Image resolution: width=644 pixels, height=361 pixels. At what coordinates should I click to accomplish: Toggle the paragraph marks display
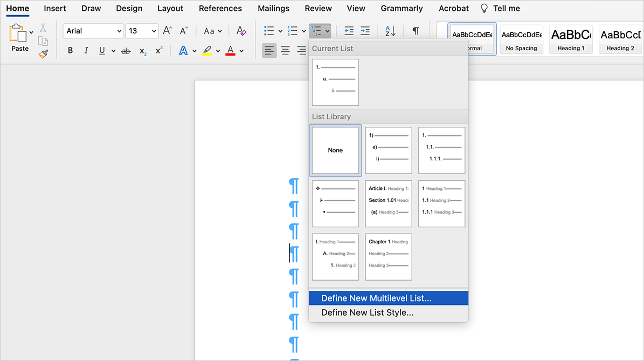[x=416, y=31]
